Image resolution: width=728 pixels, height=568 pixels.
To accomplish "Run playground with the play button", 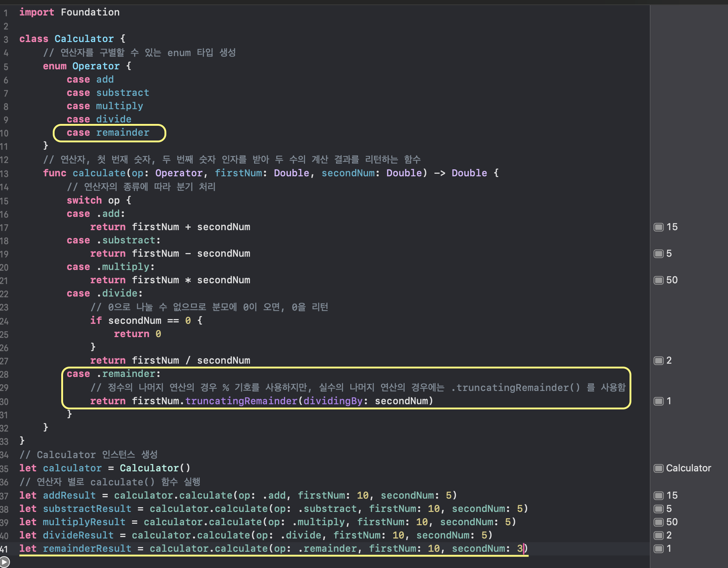I will [x=4, y=563].
